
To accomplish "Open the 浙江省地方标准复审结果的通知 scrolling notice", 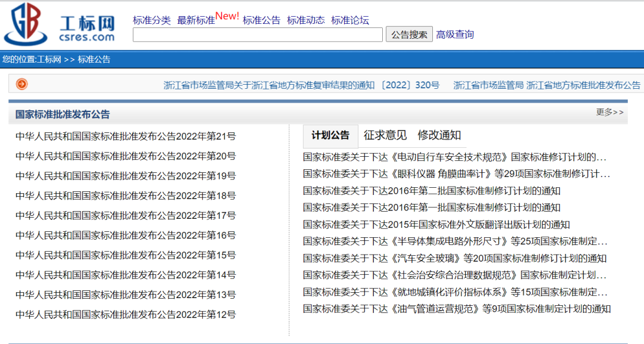I will [x=302, y=85].
